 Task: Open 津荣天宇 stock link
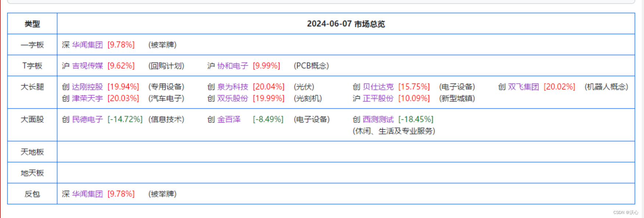click(x=87, y=99)
